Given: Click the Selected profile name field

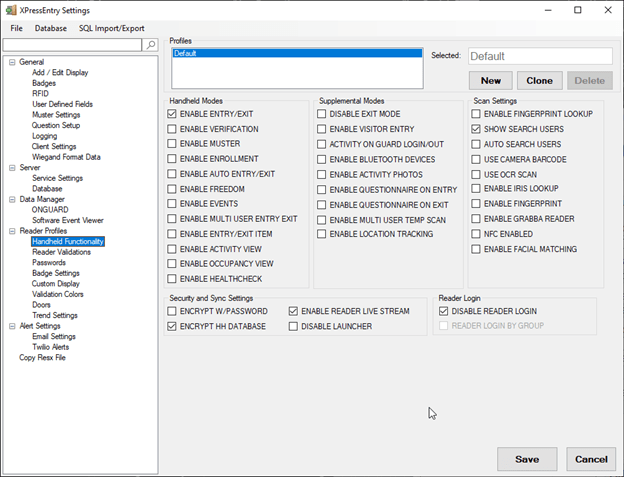Looking at the screenshot, I should click(539, 56).
